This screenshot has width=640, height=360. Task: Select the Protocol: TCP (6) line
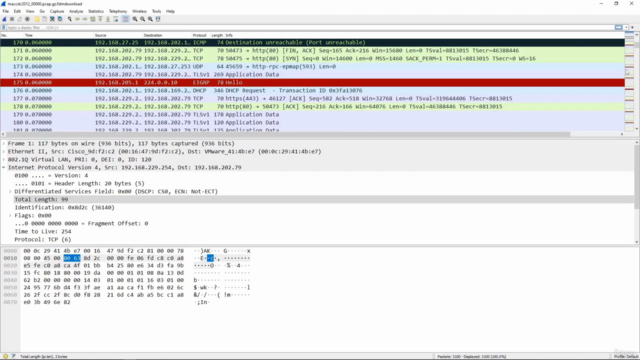(43, 240)
